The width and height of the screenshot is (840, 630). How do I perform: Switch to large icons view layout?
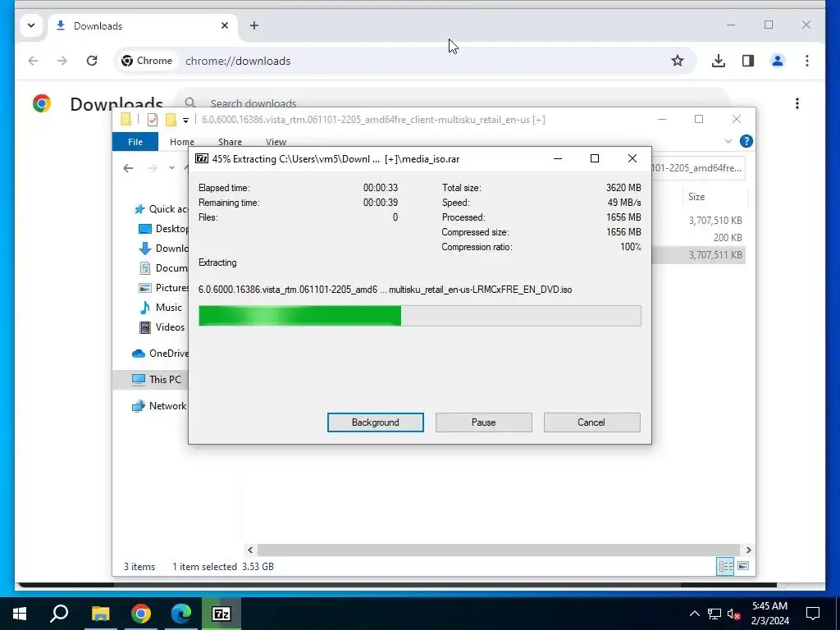tap(743, 566)
